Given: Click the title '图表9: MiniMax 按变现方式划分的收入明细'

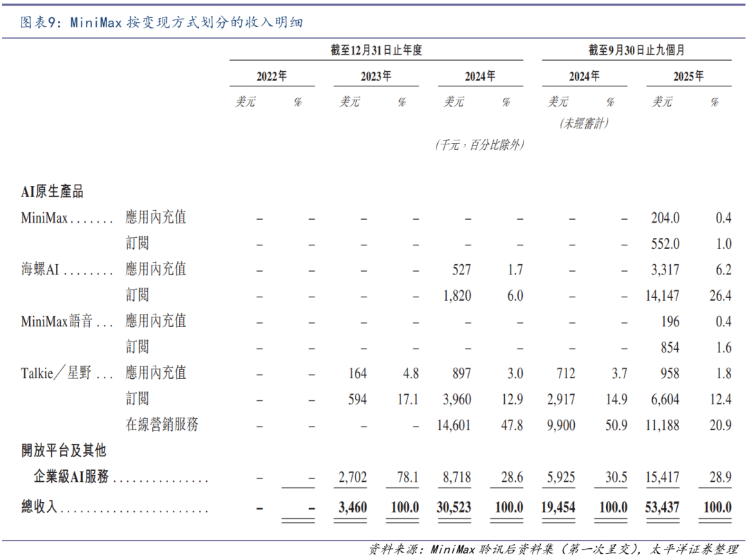Looking at the screenshot, I should pyautogui.click(x=161, y=22).
